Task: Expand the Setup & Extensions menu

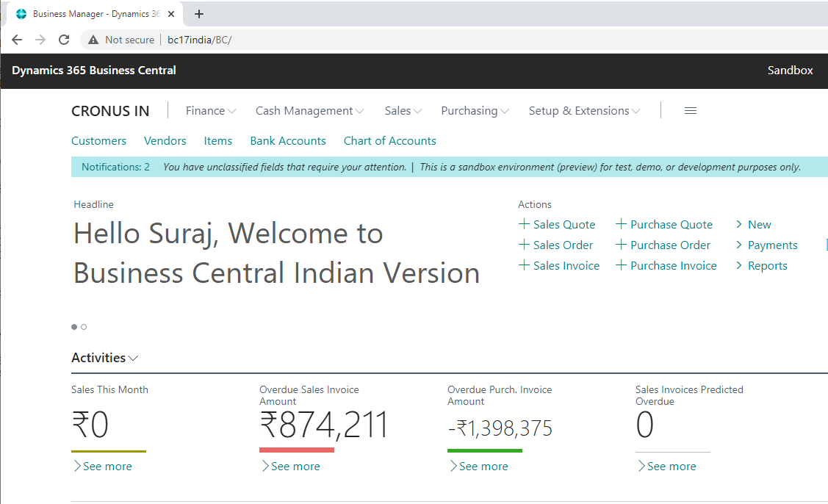Action: 585,110
